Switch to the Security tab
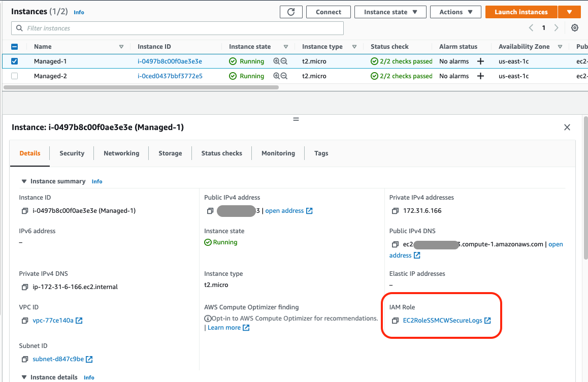This screenshot has width=588, height=382. [x=72, y=153]
